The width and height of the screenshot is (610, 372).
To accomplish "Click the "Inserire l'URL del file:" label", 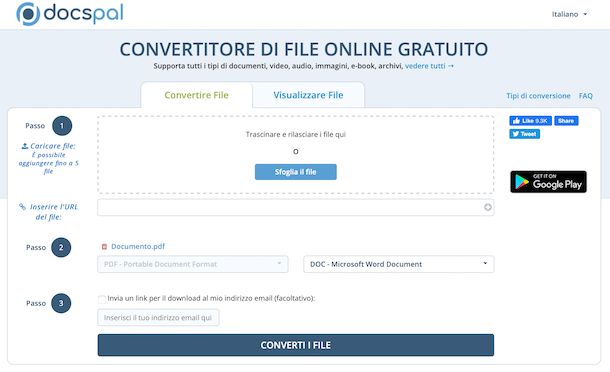I will (x=54, y=212).
